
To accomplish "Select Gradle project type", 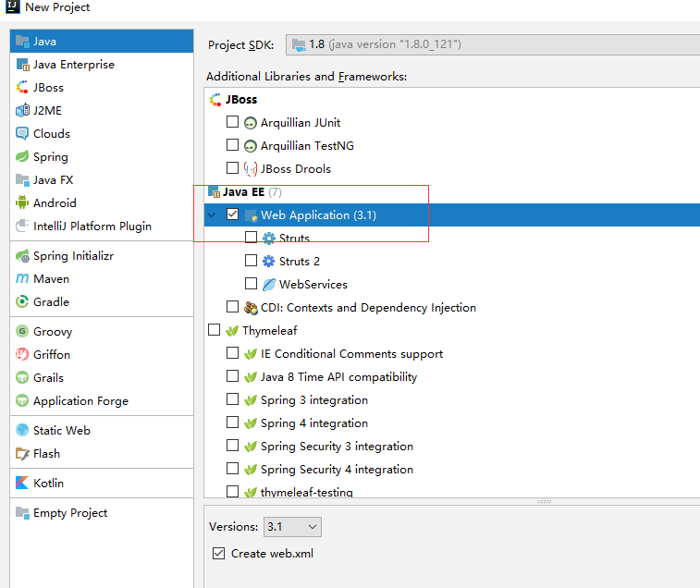I will tap(102, 301).
